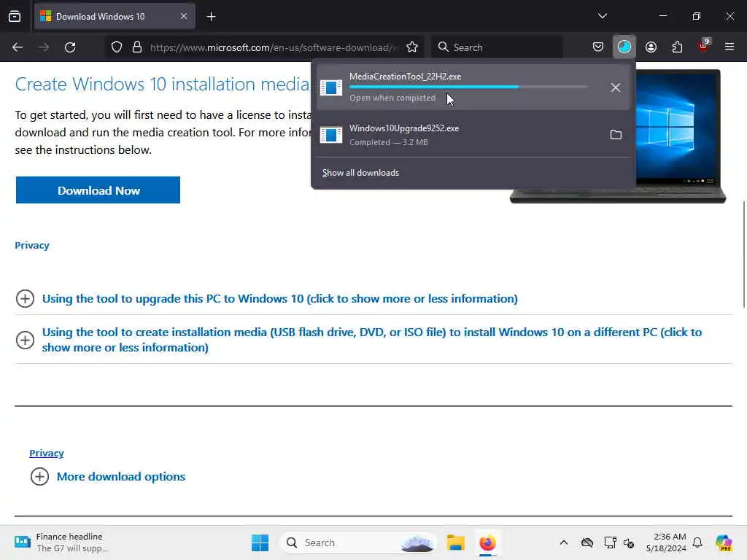Click MediaCreationTool download progress bar
This screenshot has width=747, height=560.
pos(469,87)
